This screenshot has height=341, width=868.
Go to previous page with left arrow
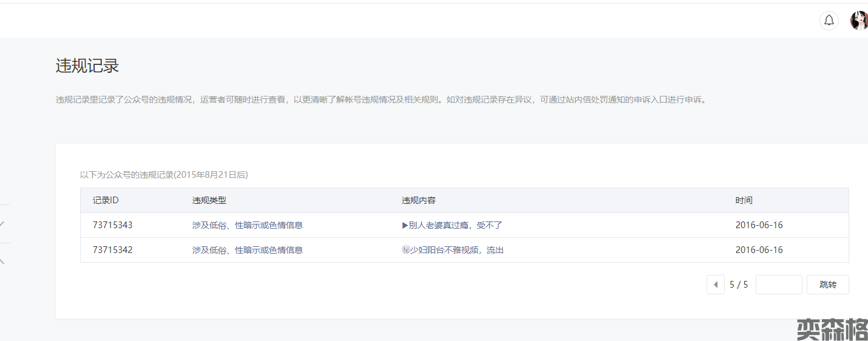click(715, 285)
